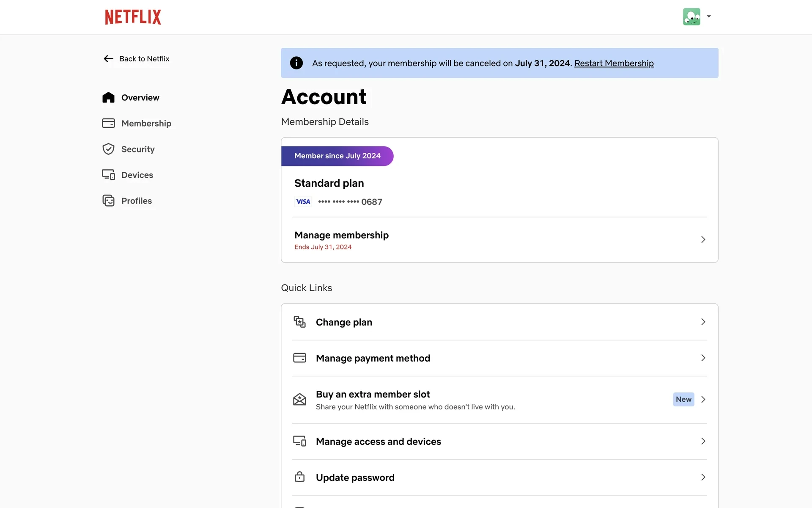Click the Membership Details subheading
The image size is (812, 508).
coord(325,122)
